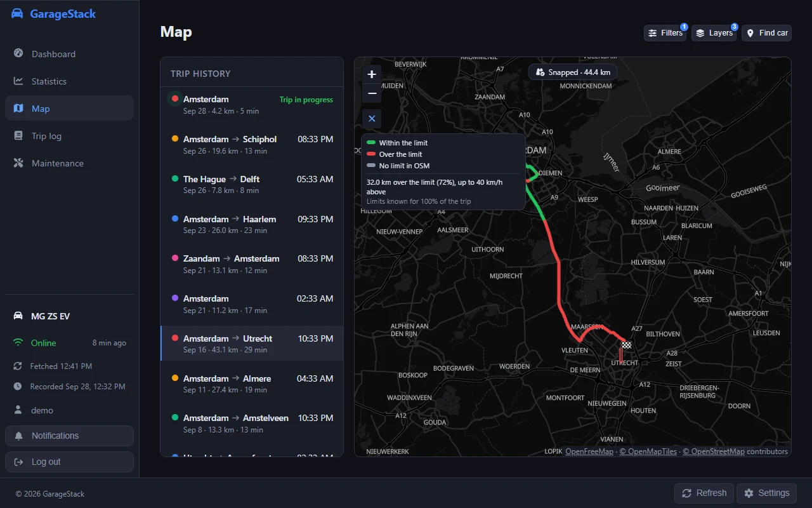
Task: Click the green Within the limit swatch
Action: [371, 143]
